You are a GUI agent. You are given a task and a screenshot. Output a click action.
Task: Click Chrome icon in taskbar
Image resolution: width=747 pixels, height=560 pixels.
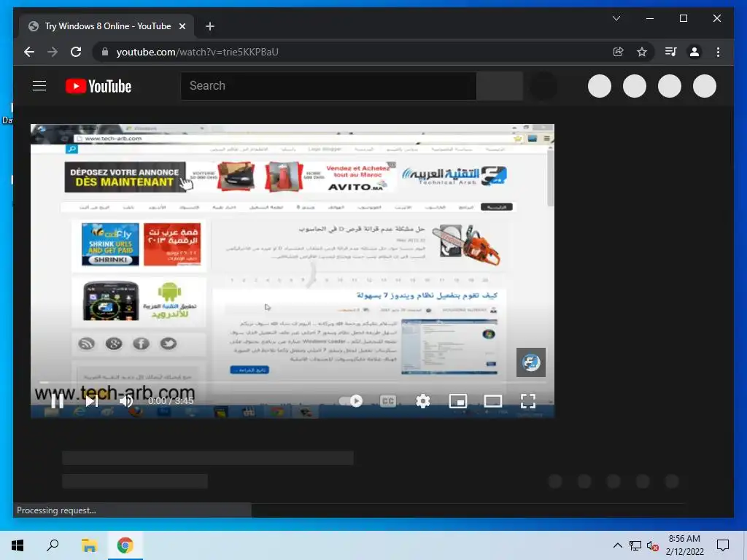[125, 545]
